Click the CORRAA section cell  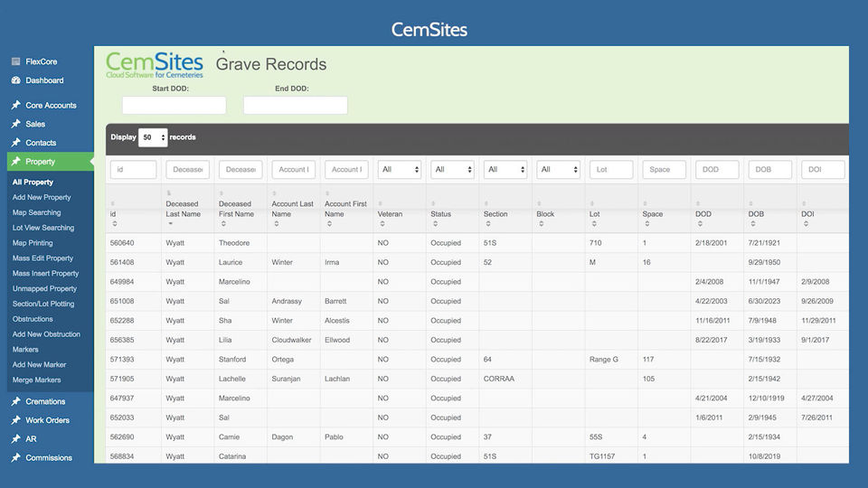pyautogui.click(x=505, y=379)
